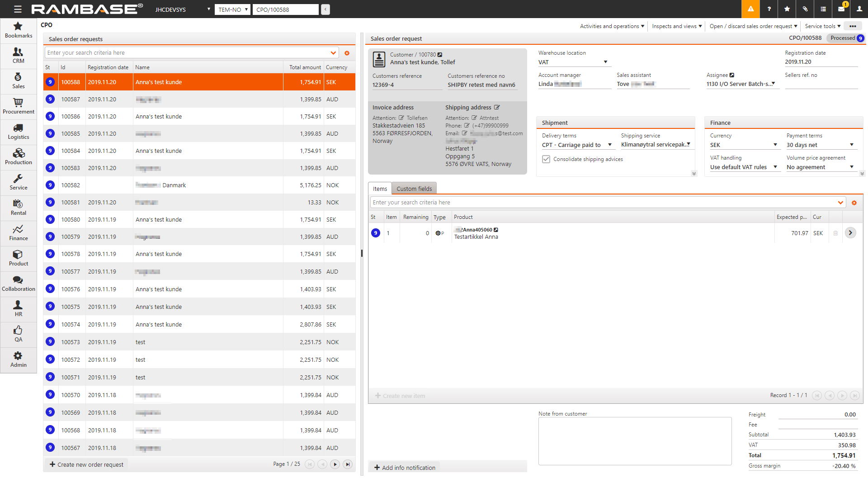
Task: Click Add info notification button
Action: tap(405, 468)
